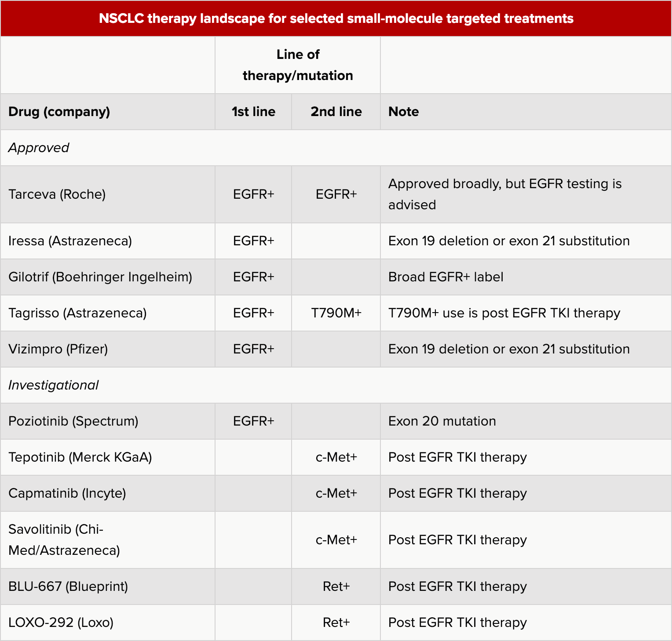Click Tarceva's 1st line EGFR+ cell
672x641 pixels.
click(x=254, y=194)
